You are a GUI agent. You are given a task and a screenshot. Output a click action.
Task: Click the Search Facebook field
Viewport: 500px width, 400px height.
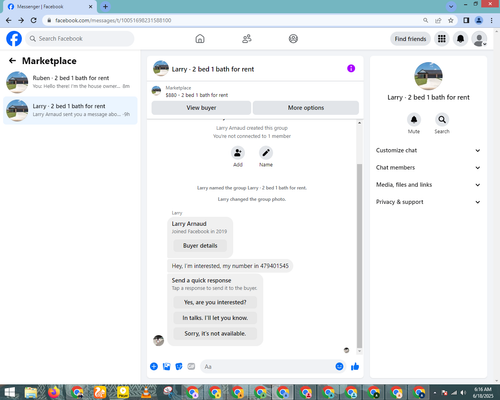pos(80,39)
